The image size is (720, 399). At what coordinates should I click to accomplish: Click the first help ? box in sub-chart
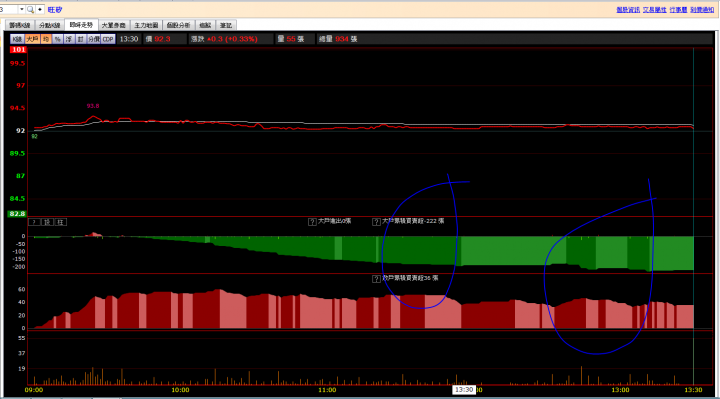[x=34, y=222]
